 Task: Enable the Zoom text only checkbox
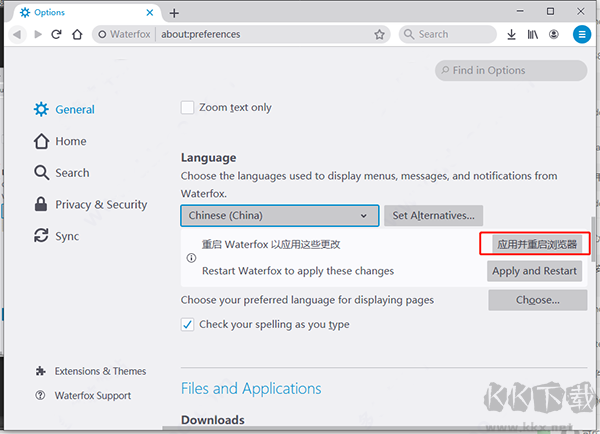[x=187, y=108]
